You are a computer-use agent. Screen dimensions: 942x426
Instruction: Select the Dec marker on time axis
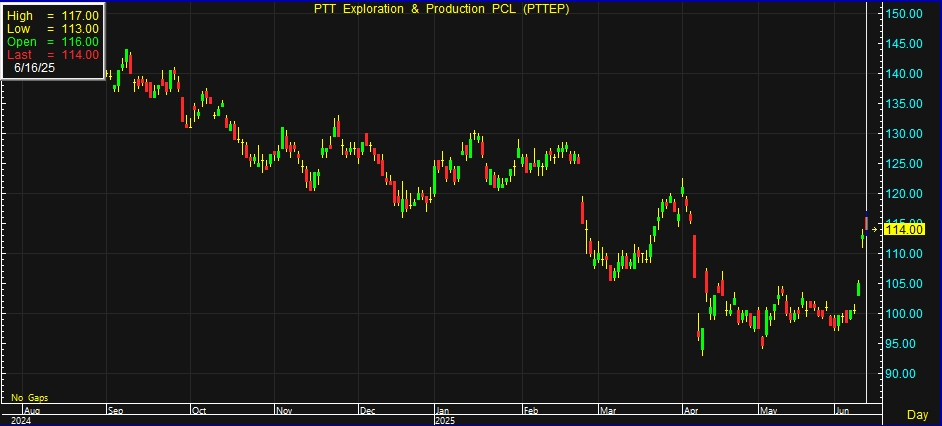tap(367, 410)
